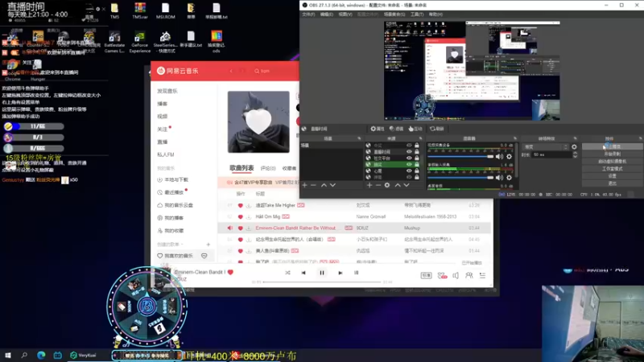Open the scene transition type dropdown
The image size is (644, 362).
pos(546,147)
